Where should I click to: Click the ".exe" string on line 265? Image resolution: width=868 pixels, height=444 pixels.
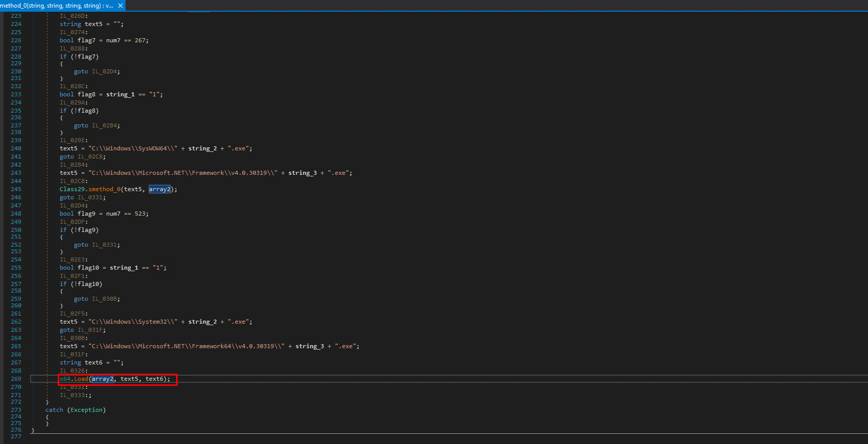pyautogui.click(x=345, y=346)
